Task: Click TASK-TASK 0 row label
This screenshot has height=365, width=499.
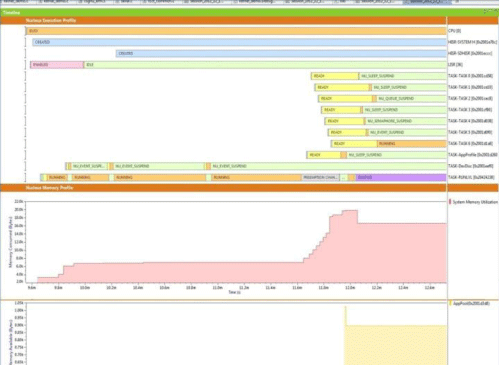Action: pos(470,76)
